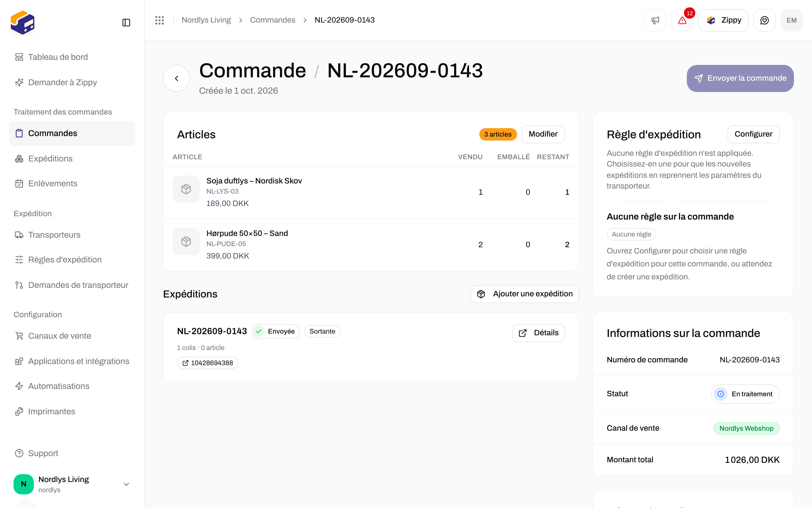Screen dimensions: 812x508
Task: Open alerts with 12 notifications
Action: point(682,20)
